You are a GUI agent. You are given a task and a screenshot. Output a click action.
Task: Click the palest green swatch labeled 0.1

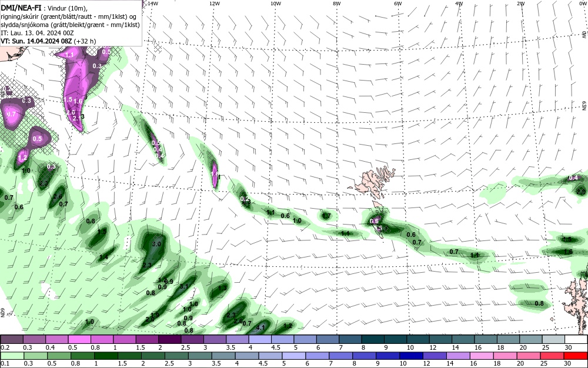click(x=12, y=356)
